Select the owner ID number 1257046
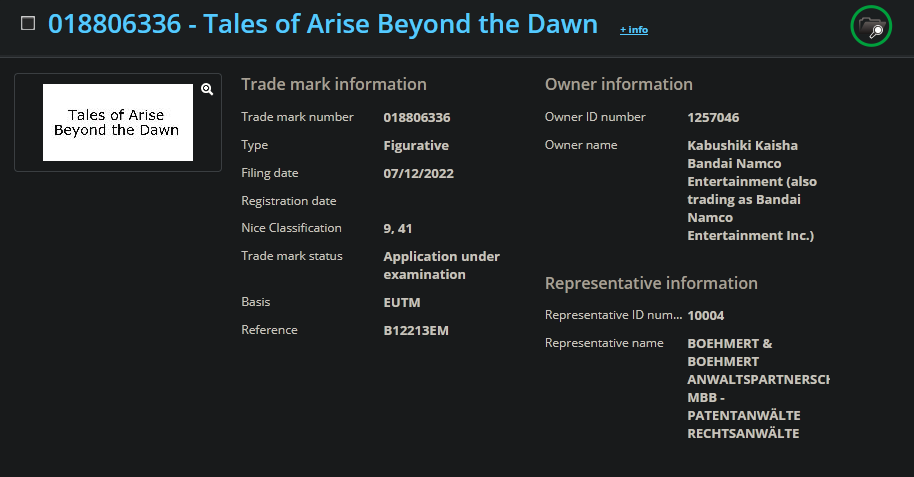914x477 pixels. [x=713, y=118]
